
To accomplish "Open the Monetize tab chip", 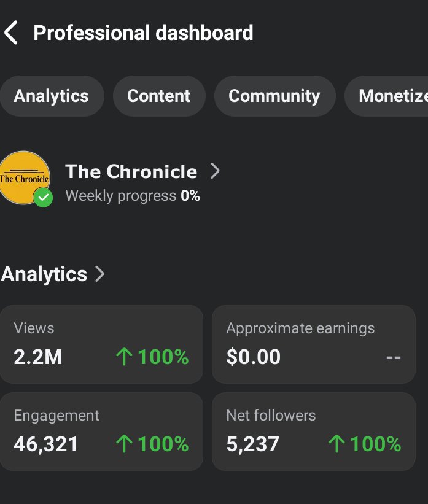I will click(x=387, y=96).
